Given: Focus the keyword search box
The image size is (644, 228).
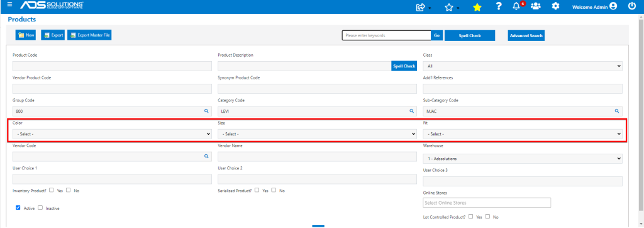Looking at the screenshot, I should (387, 36).
